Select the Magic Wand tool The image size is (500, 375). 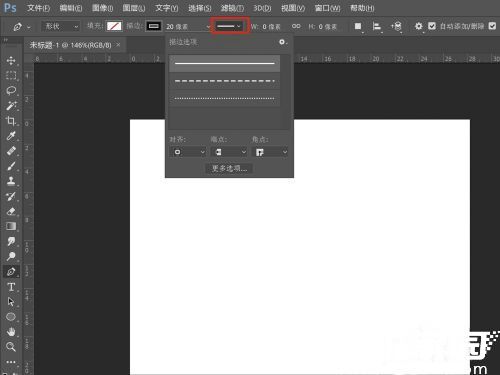coord(11,105)
